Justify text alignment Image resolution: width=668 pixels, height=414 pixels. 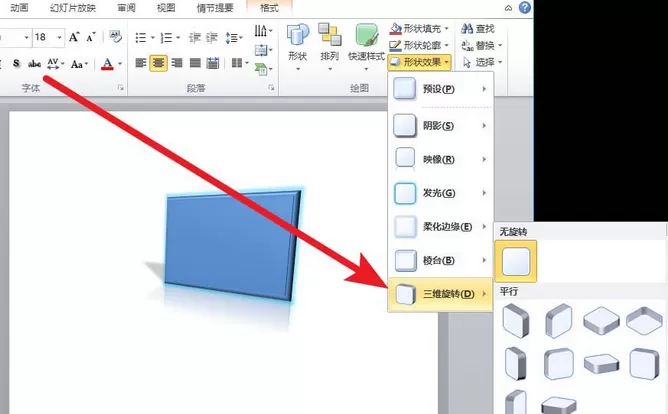coord(195,63)
